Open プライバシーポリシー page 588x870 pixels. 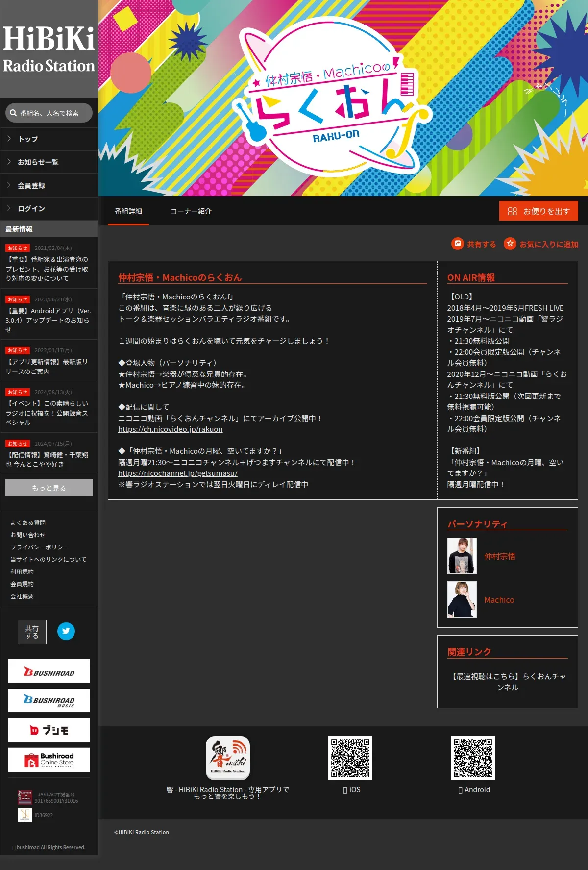pyautogui.click(x=40, y=547)
